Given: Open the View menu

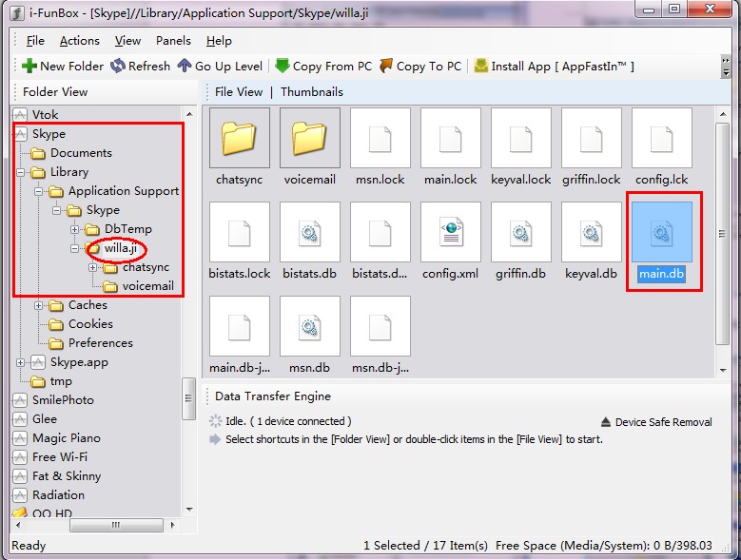Looking at the screenshot, I should pos(127,41).
